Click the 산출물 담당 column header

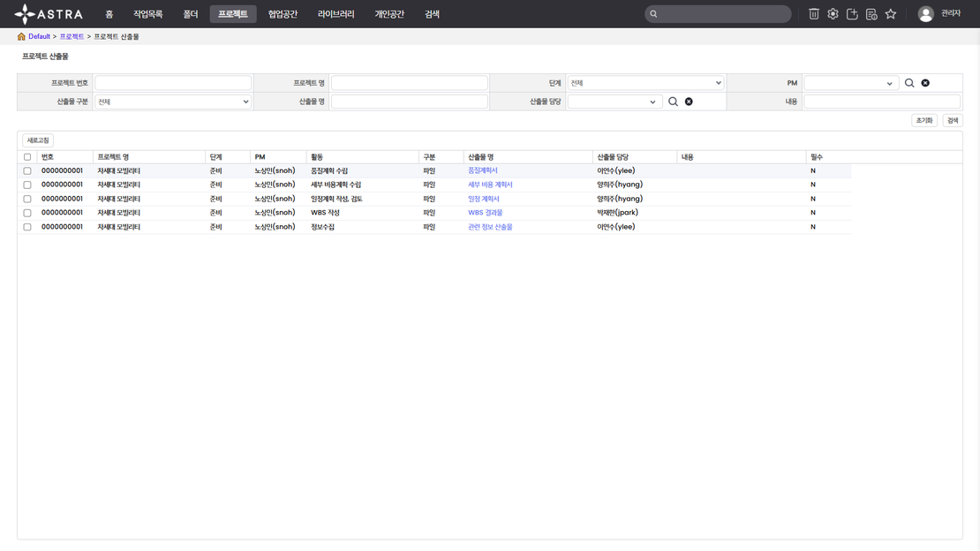pyautogui.click(x=613, y=157)
